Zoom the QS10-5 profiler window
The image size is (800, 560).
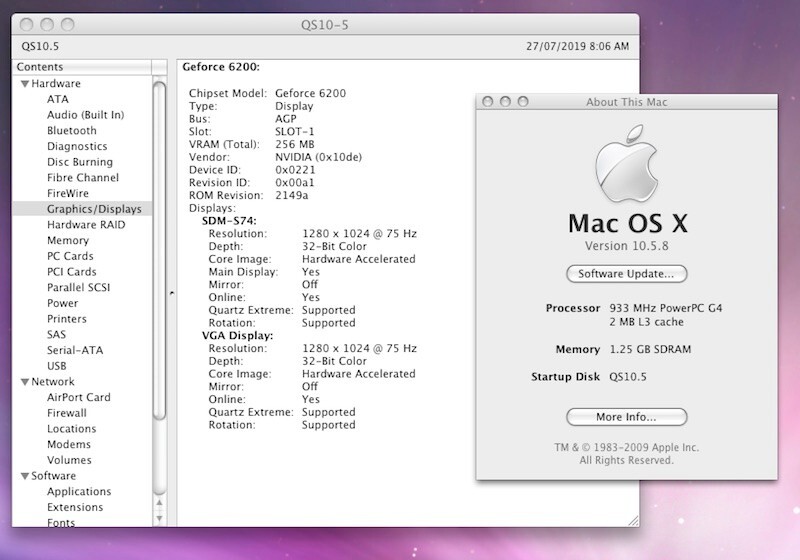(67, 24)
